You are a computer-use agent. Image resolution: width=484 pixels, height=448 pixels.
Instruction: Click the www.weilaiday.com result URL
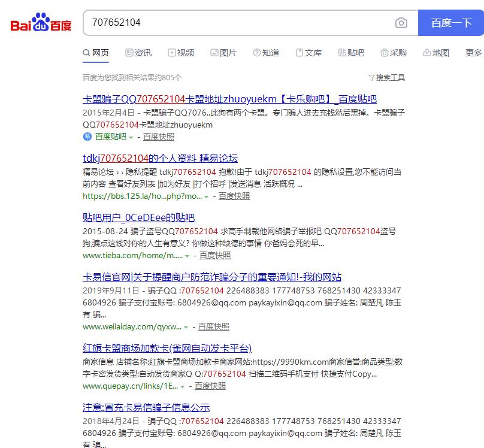click(132, 326)
